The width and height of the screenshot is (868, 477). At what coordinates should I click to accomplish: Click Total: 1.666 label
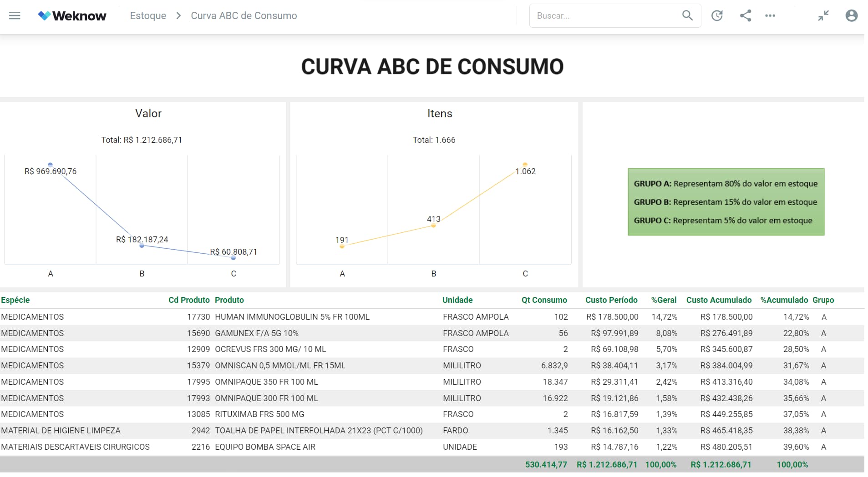coord(434,140)
